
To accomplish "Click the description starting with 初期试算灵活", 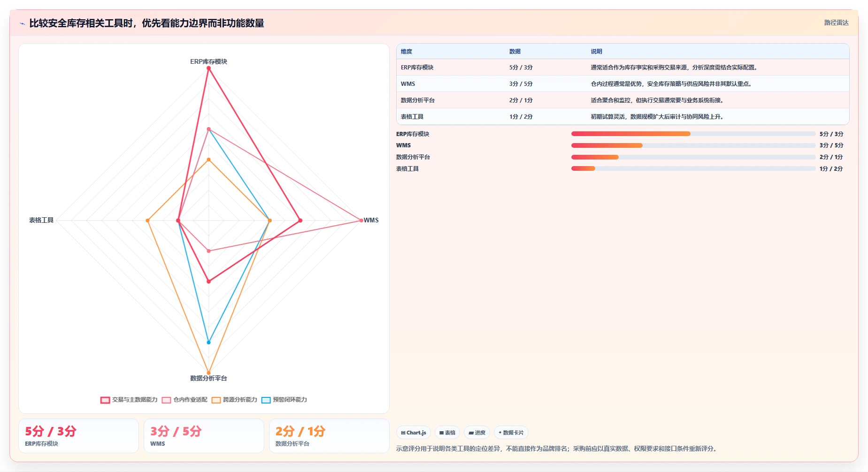I will tap(657, 117).
